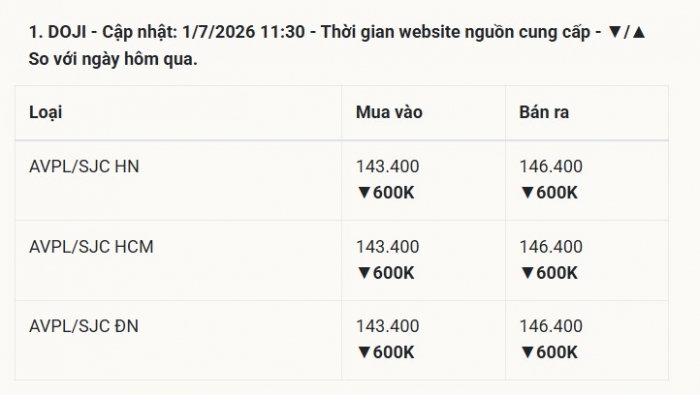Click the DOJI update heading text
This screenshot has width=700, height=395.
(x=337, y=45)
